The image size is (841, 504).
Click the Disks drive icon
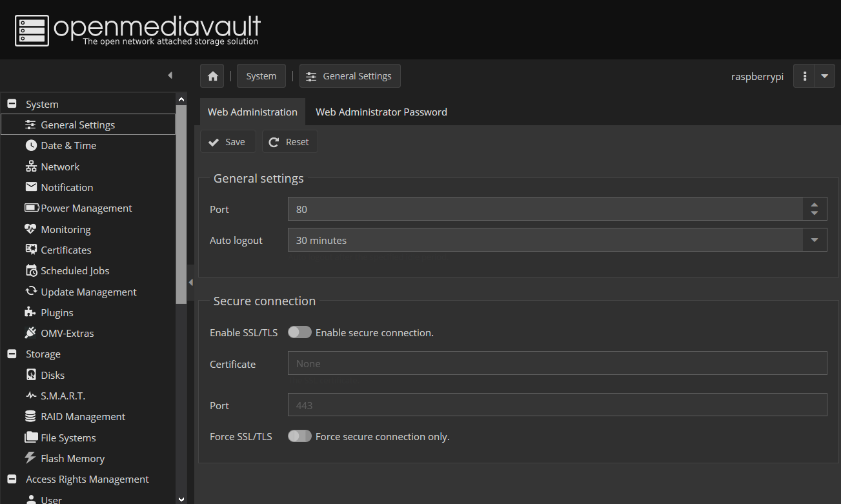coord(31,375)
